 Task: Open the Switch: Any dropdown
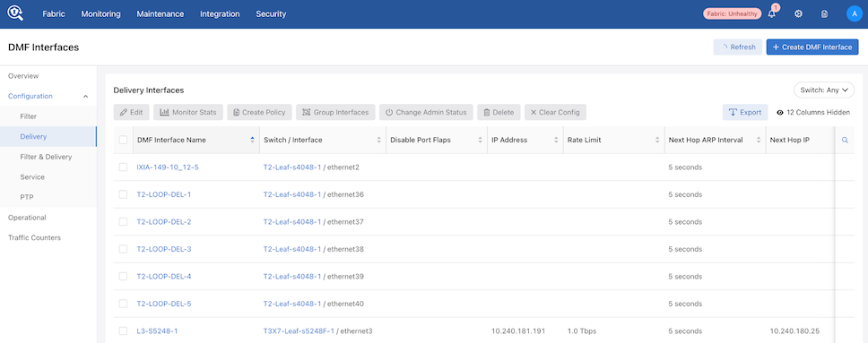click(x=824, y=90)
